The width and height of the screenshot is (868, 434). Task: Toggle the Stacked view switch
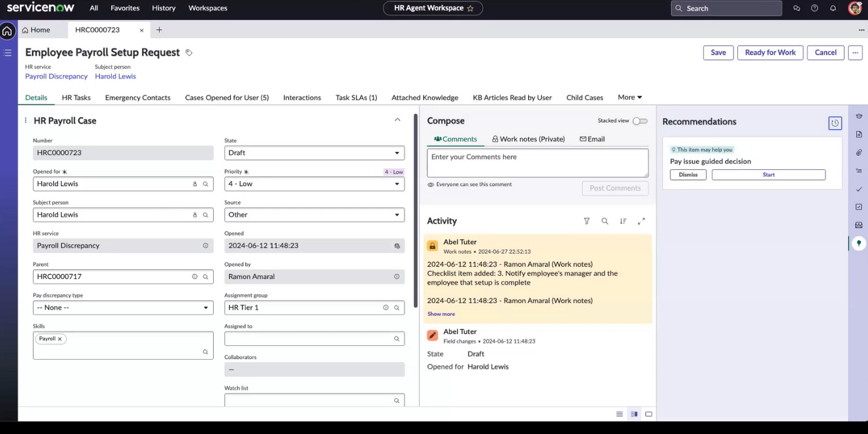point(640,121)
